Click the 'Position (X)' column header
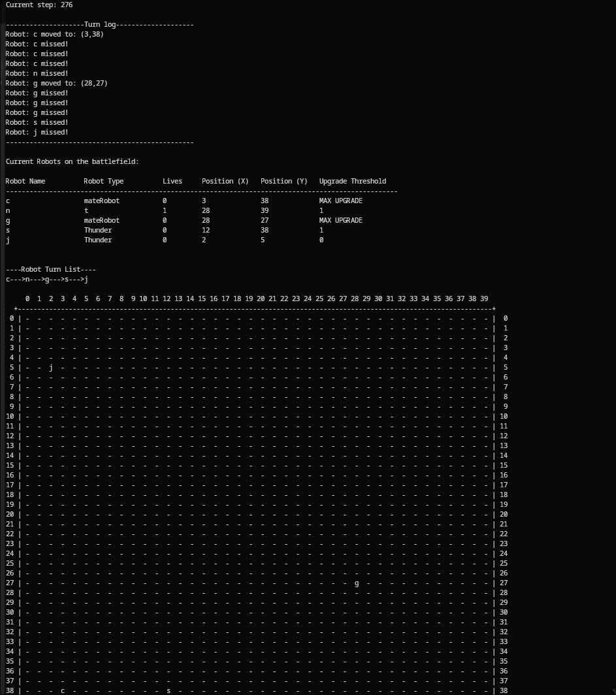The height and width of the screenshot is (695, 616). pyautogui.click(x=225, y=181)
